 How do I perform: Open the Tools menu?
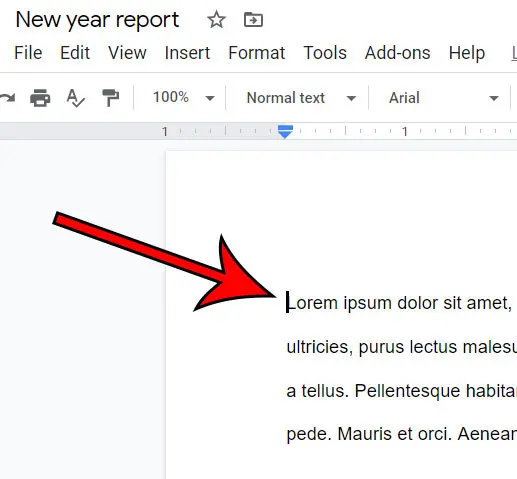point(325,53)
